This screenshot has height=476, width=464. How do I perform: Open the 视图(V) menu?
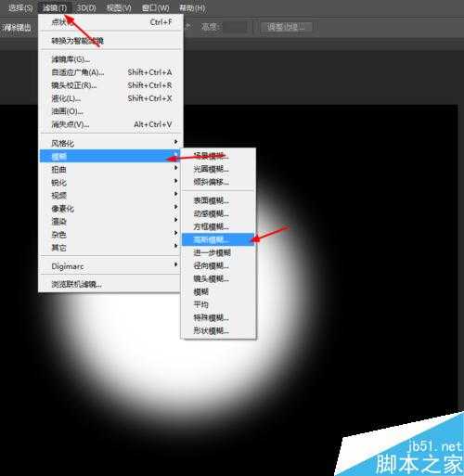pos(119,7)
